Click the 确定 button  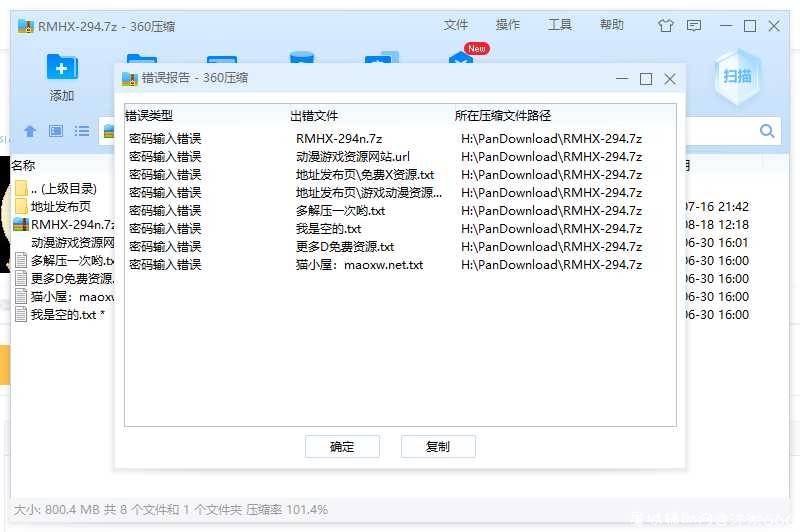tap(342, 446)
